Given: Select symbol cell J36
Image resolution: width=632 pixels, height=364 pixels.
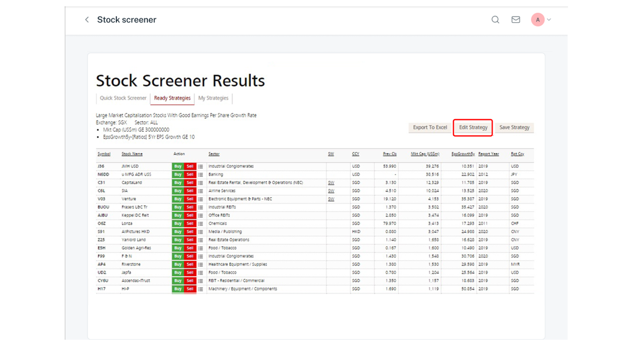Looking at the screenshot, I should tap(101, 166).
